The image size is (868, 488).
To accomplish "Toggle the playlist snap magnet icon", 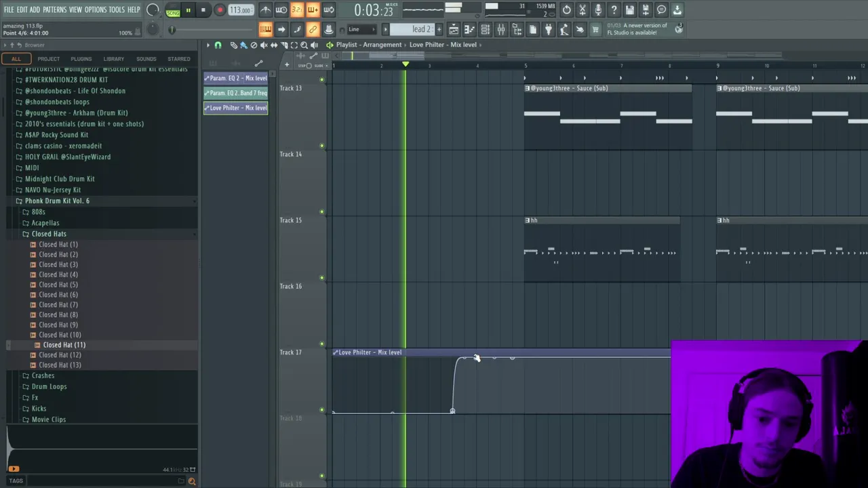I will (218, 45).
